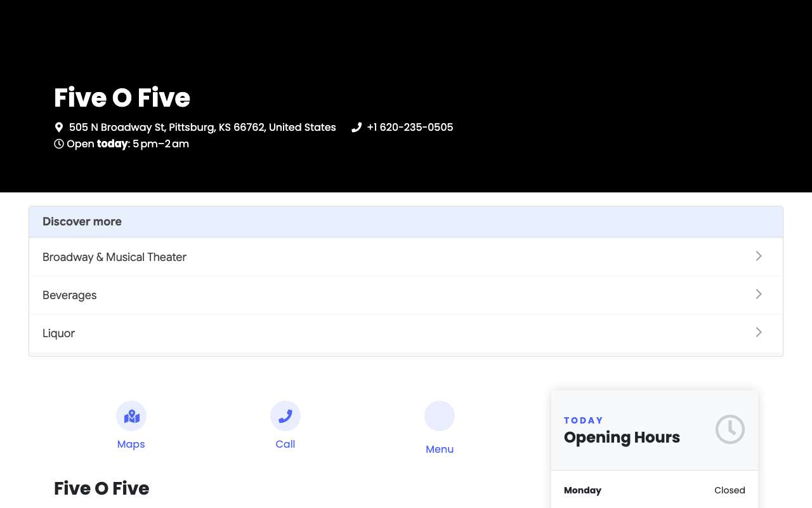Open the Liquor list entry
This screenshot has width=812, height=508.
(x=406, y=333)
